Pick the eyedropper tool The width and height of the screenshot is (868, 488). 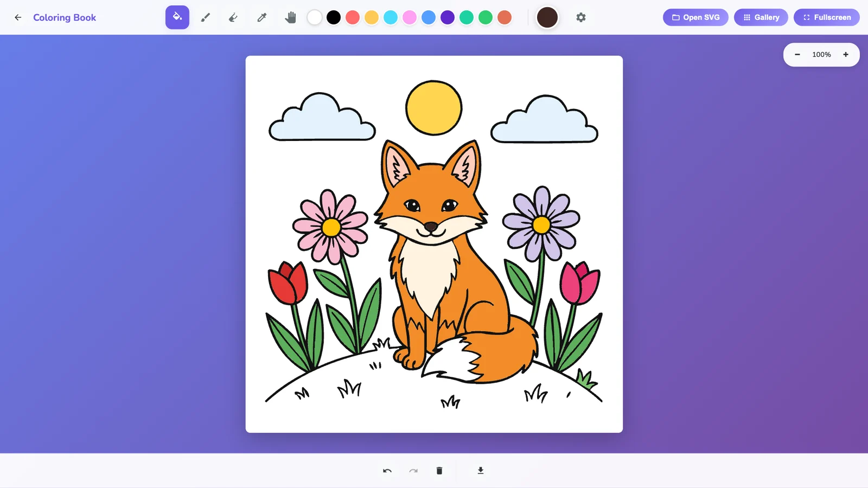(262, 17)
